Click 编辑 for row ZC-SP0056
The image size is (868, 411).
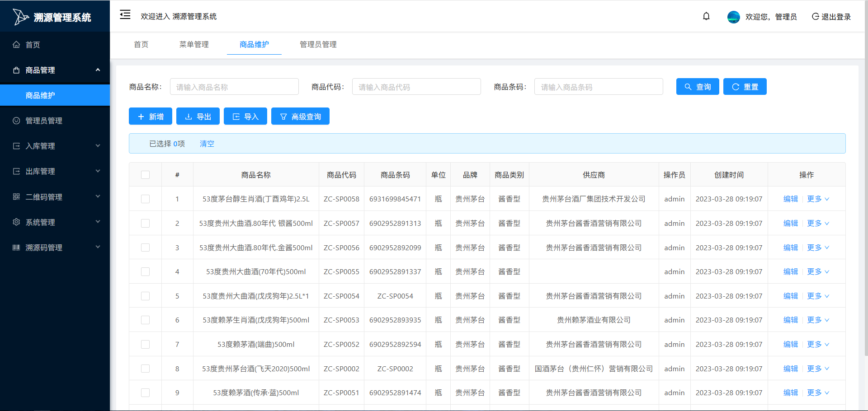point(790,248)
